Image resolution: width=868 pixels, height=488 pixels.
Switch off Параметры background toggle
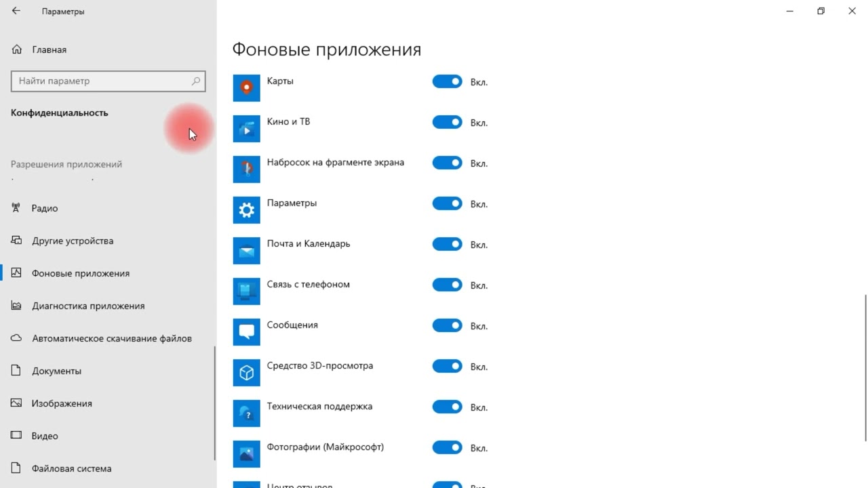447,203
